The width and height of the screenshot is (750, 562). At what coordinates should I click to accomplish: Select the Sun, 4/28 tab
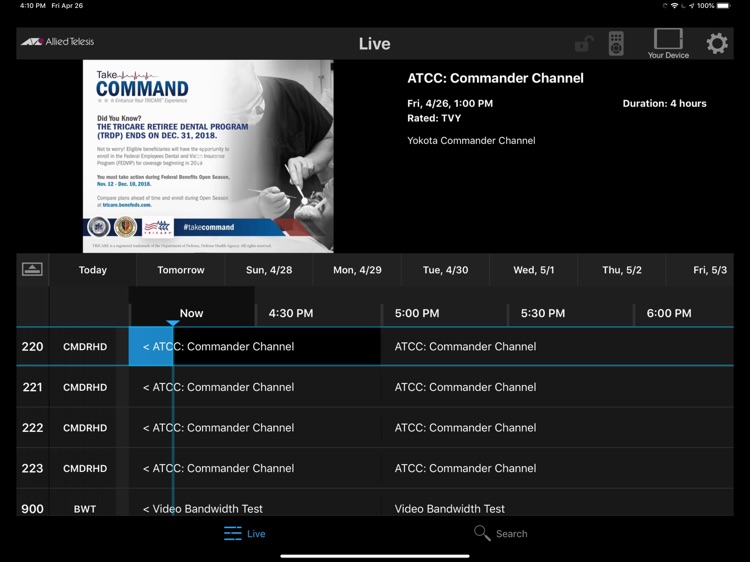point(269,270)
